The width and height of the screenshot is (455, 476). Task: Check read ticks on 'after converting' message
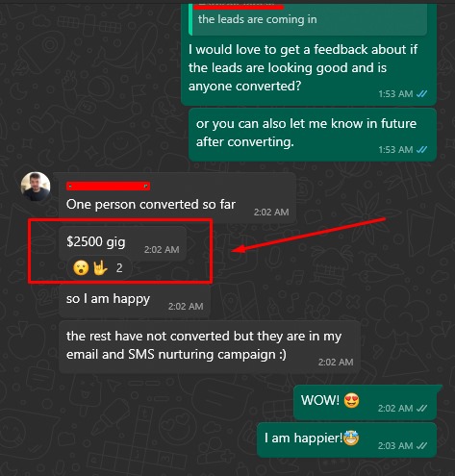click(x=421, y=149)
